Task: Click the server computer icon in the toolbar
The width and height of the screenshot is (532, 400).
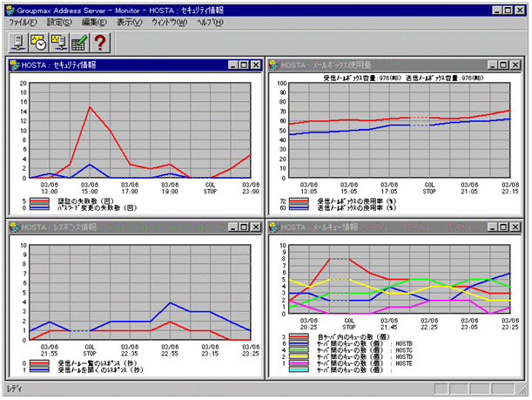Action: pyautogui.click(x=17, y=42)
